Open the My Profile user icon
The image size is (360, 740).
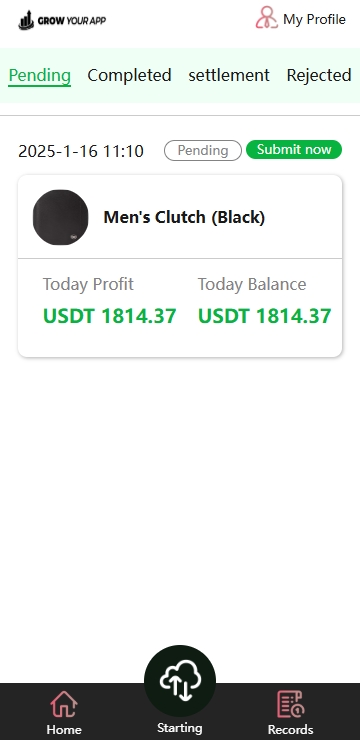point(267,18)
